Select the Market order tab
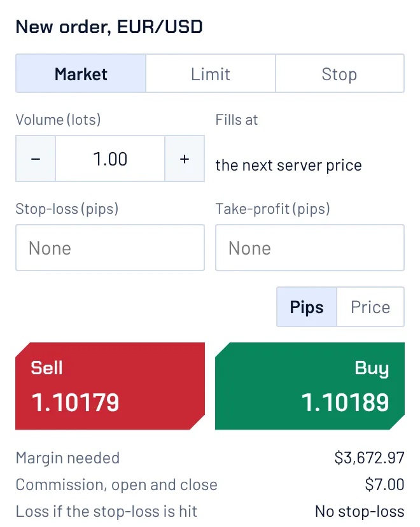This screenshot has width=420, height=527. pos(81,73)
